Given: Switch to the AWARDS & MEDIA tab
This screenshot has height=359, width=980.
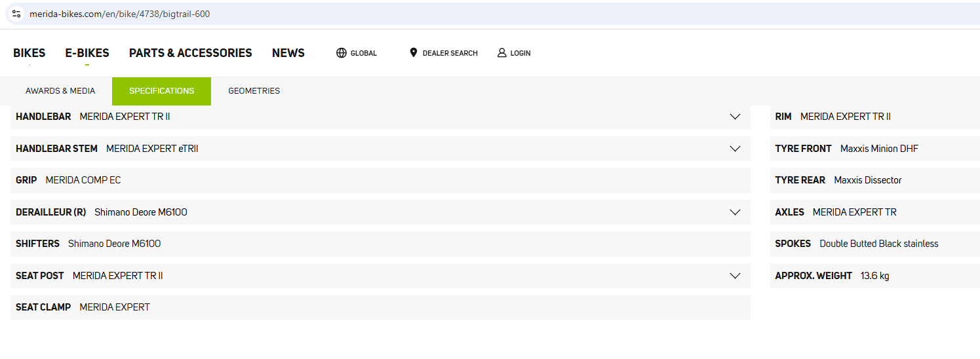Looking at the screenshot, I should 60,91.
